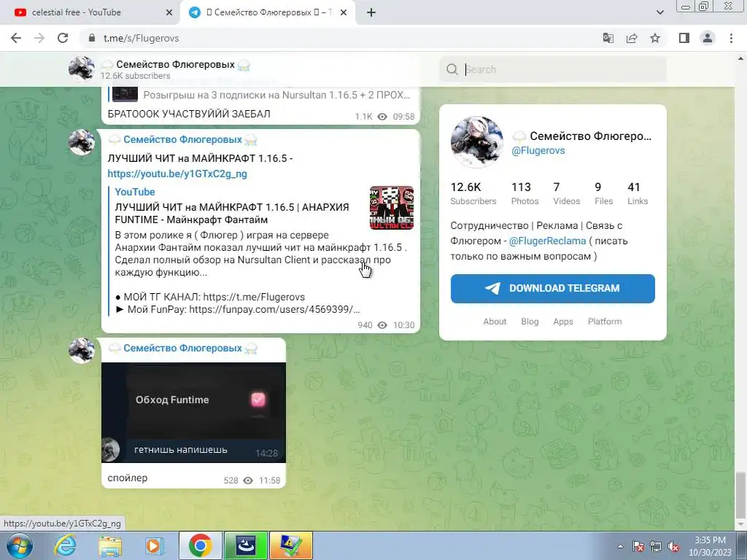Screen dimensions: 747x560
Task: Show the 9 Files counter
Action: pyautogui.click(x=603, y=193)
